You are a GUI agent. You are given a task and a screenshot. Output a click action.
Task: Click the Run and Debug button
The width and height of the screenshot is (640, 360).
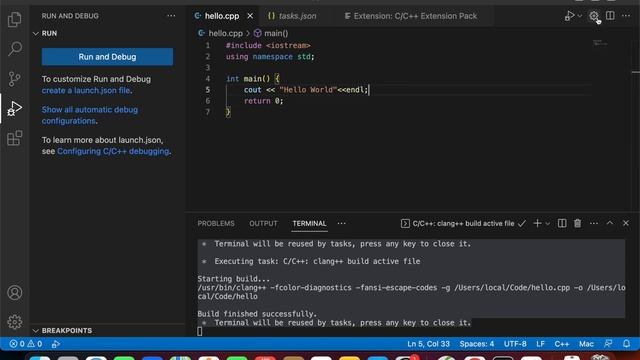pos(107,57)
